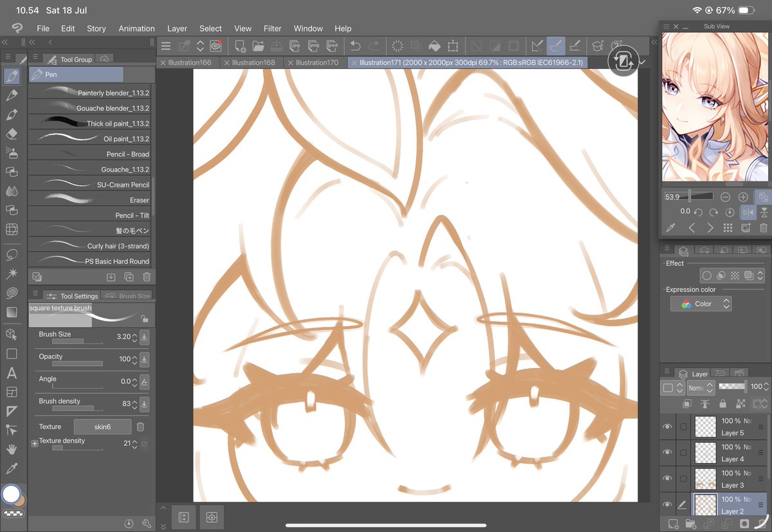The image size is (772, 532).
Task: Click the Sub View eyedropper icon
Action: (x=670, y=228)
